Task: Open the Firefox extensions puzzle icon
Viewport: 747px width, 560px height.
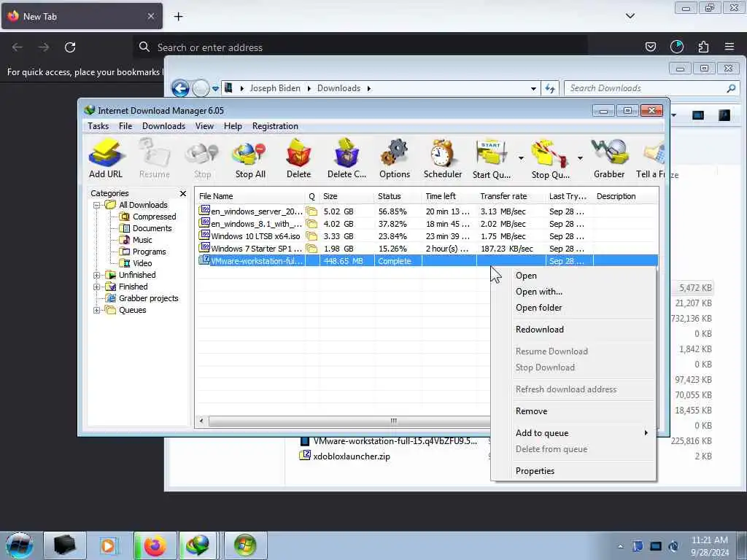Action: [703, 47]
